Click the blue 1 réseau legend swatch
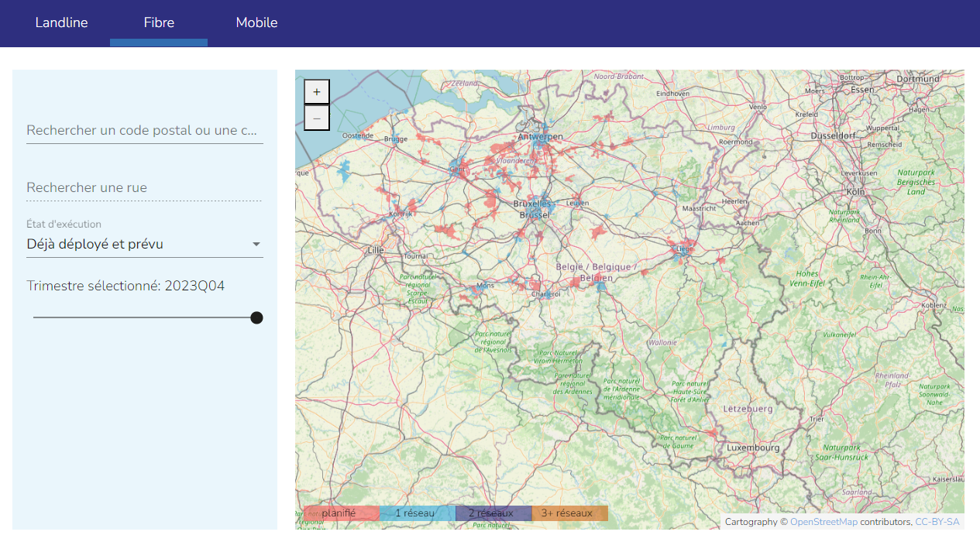 [x=417, y=513]
